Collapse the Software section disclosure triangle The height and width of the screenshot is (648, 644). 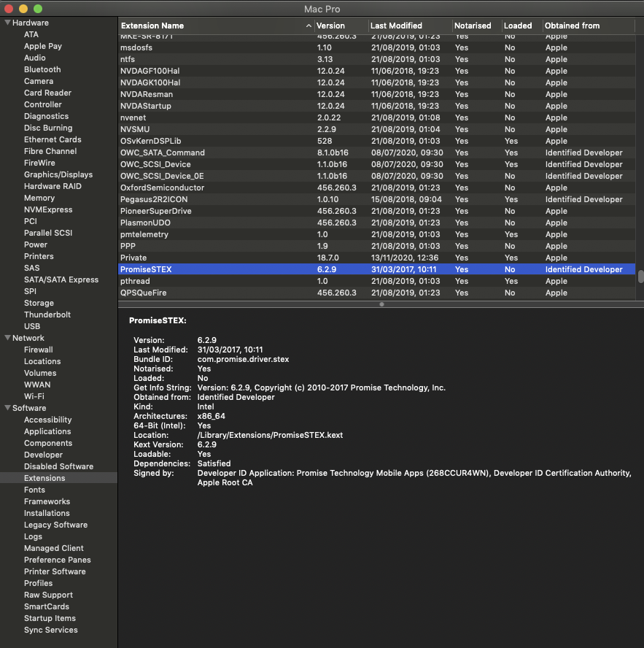7,408
